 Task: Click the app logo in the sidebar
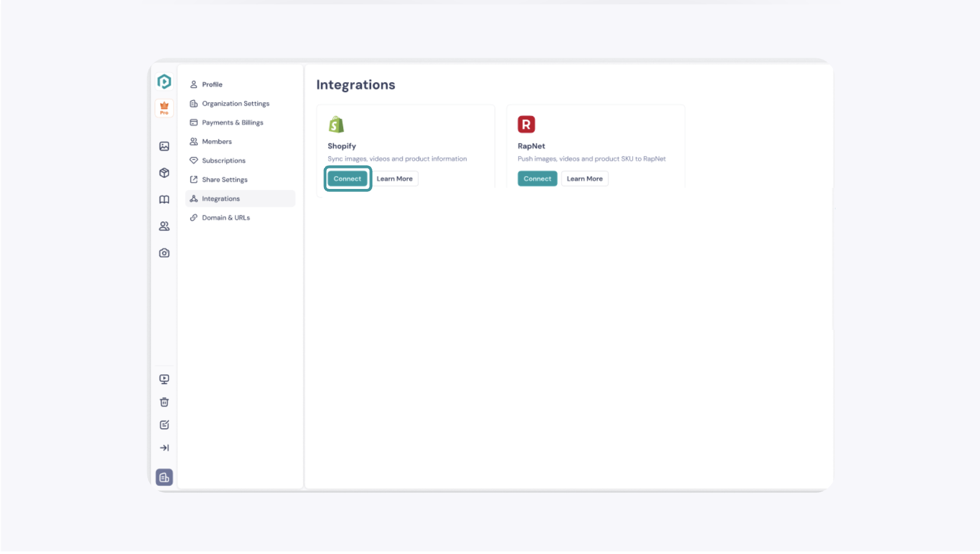click(164, 82)
